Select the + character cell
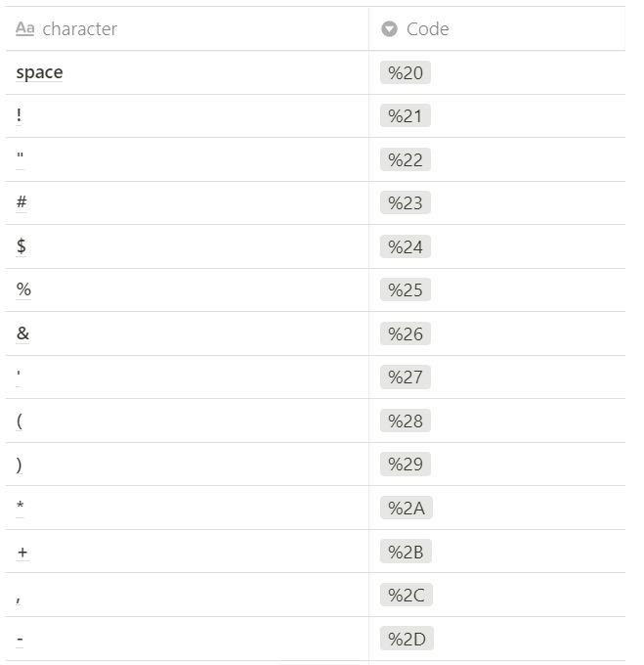This screenshot has height=665, width=644. click(x=22, y=552)
